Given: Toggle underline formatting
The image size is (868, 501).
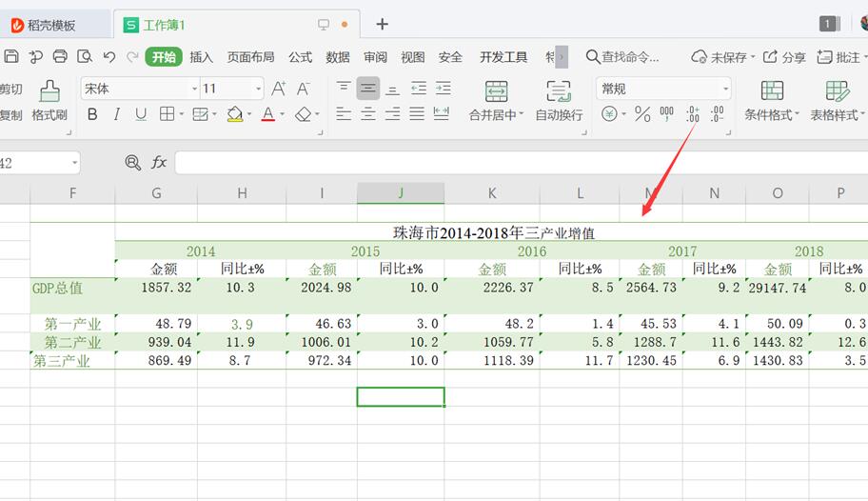Looking at the screenshot, I should click(x=141, y=114).
